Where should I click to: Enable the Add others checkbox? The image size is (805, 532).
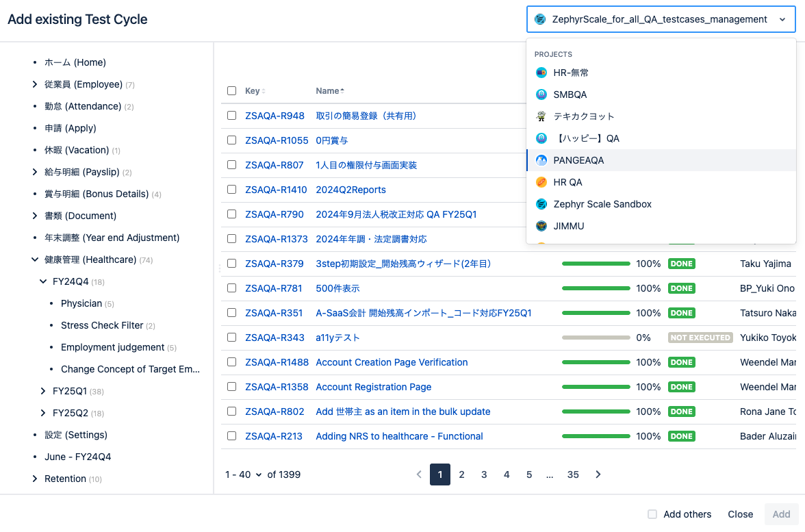652,514
